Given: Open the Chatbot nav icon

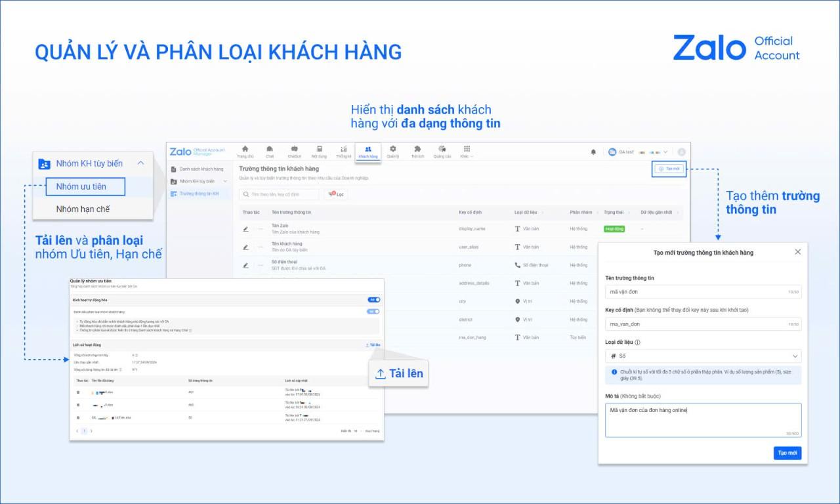Looking at the screenshot, I should (x=294, y=149).
